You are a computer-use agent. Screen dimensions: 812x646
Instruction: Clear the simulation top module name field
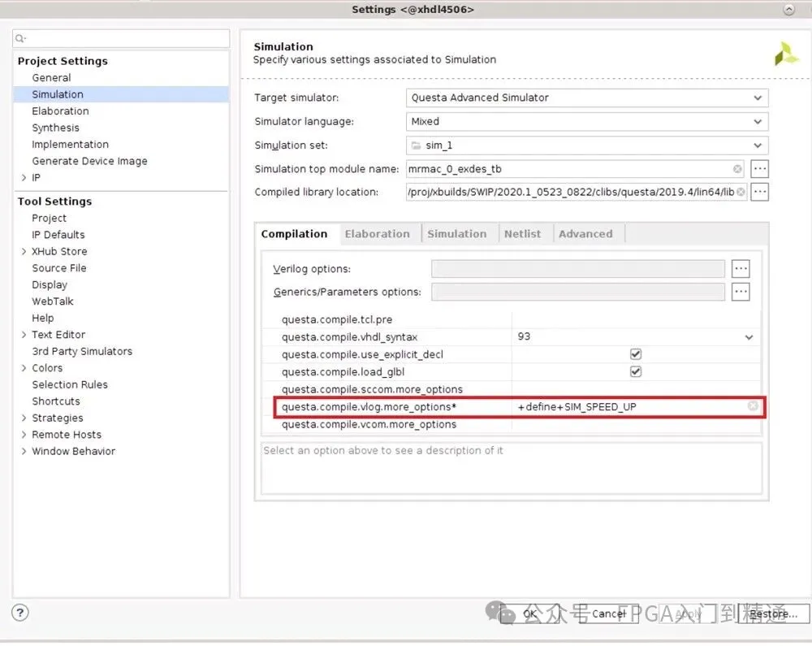(x=737, y=169)
